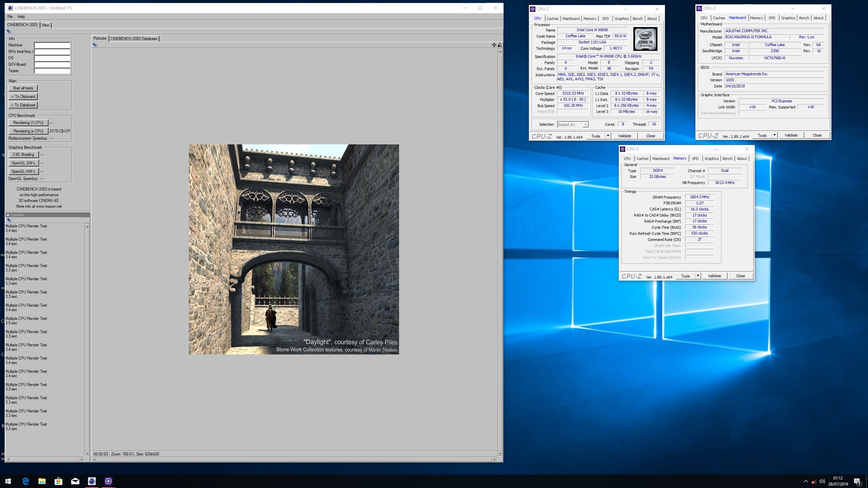
Task: Click the network status tray icon
Action: pyautogui.click(x=814, y=481)
